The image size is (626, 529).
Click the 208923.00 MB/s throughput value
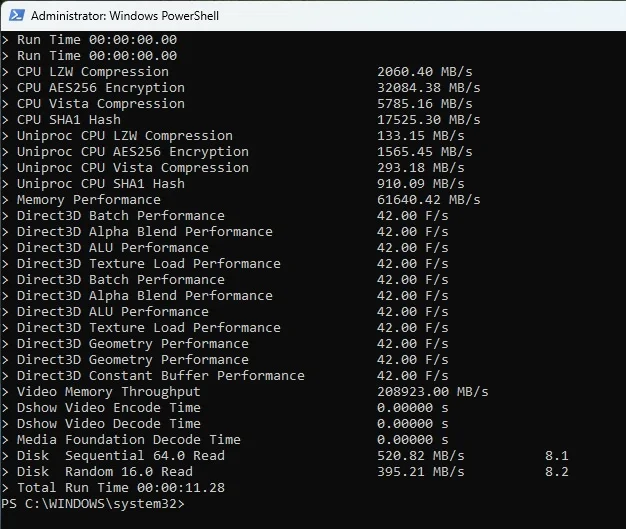(433, 392)
